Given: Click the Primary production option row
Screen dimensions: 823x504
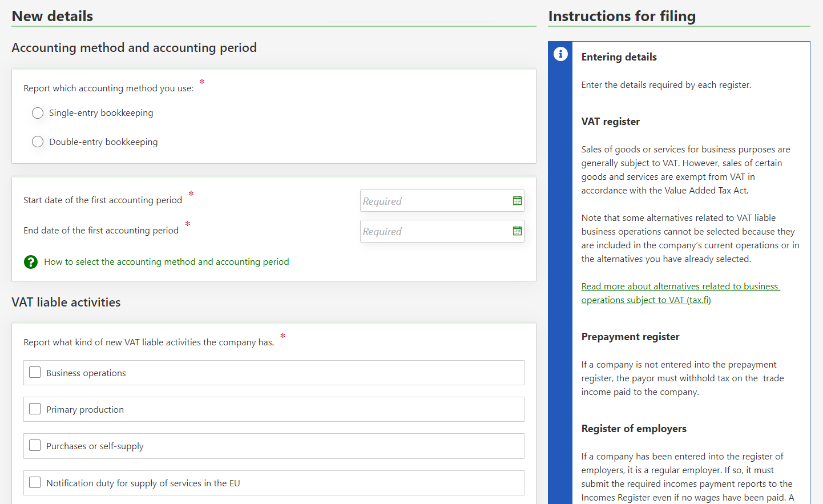Looking at the screenshot, I should pyautogui.click(x=274, y=410).
